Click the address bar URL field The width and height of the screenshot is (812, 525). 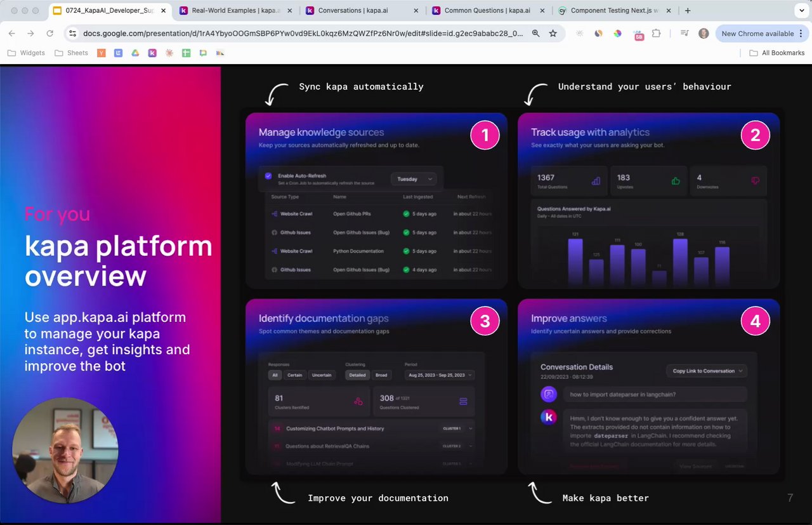(x=303, y=34)
